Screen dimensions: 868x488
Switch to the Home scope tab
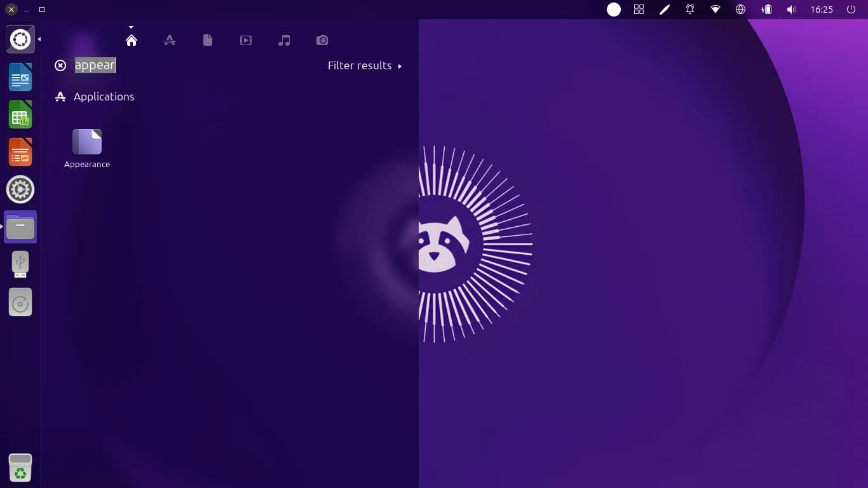(x=132, y=40)
